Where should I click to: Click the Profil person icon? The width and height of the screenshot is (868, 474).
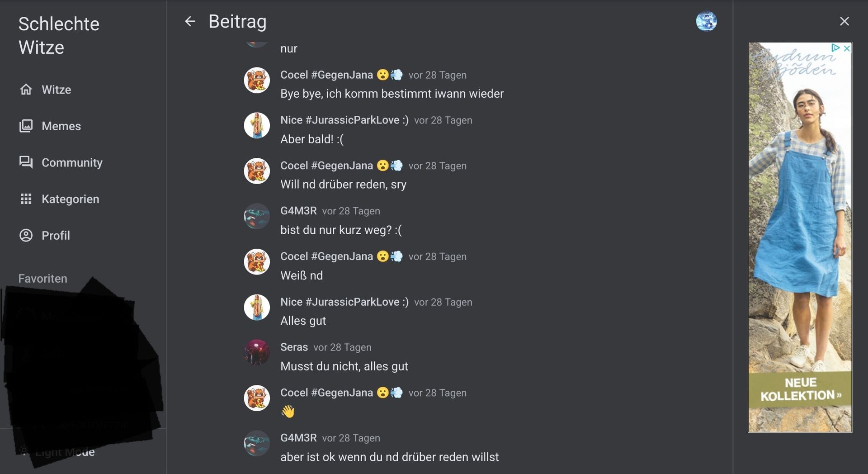tap(26, 235)
